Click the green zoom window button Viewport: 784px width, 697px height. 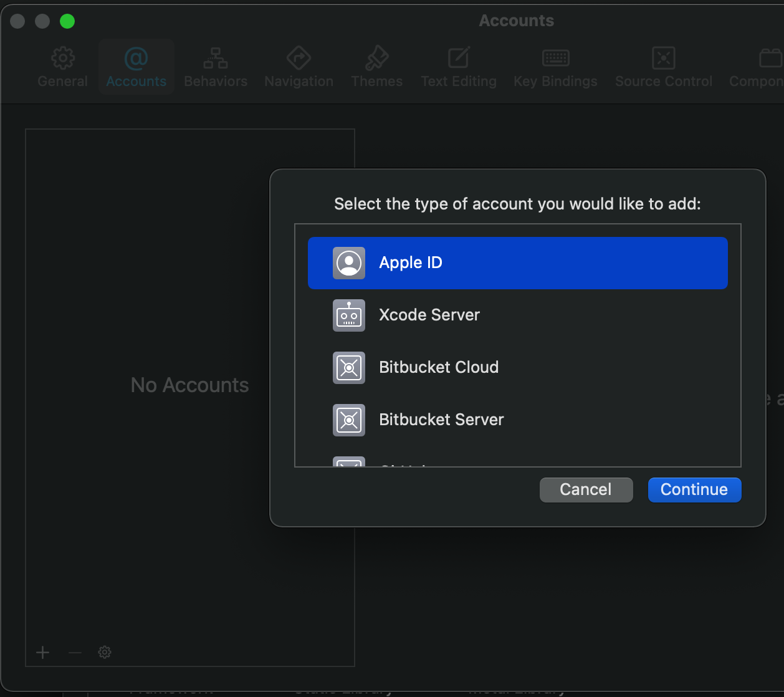pos(67,21)
